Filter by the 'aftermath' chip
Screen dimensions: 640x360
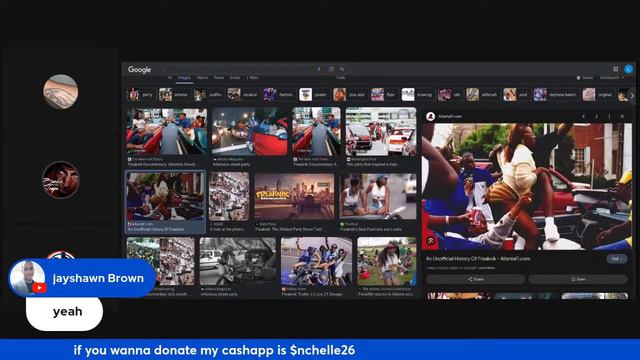click(x=482, y=95)
